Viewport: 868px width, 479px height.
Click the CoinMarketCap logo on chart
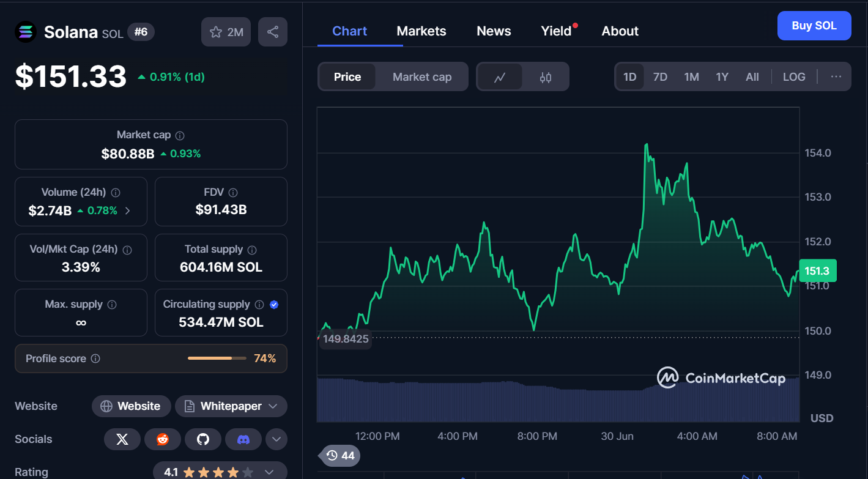(x=721, y=378)
